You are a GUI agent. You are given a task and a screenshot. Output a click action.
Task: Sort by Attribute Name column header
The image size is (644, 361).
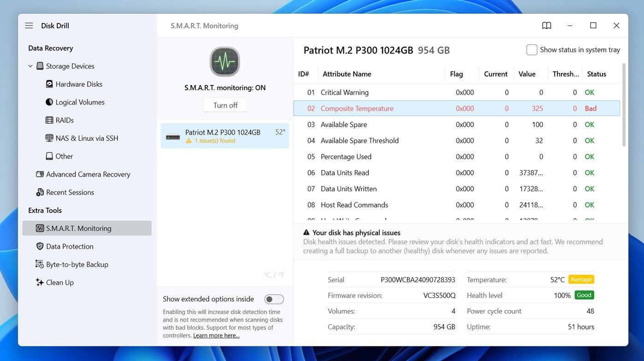(347, 74)
